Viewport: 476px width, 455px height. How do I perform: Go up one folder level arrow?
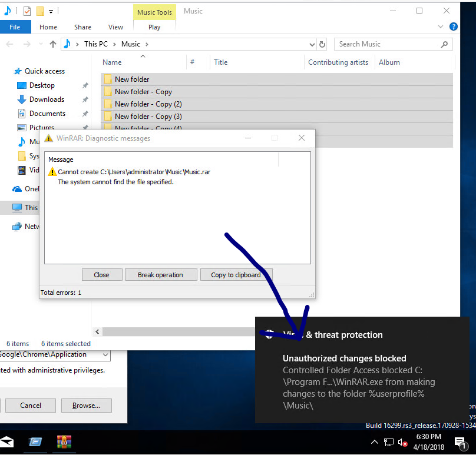point(53,44)
